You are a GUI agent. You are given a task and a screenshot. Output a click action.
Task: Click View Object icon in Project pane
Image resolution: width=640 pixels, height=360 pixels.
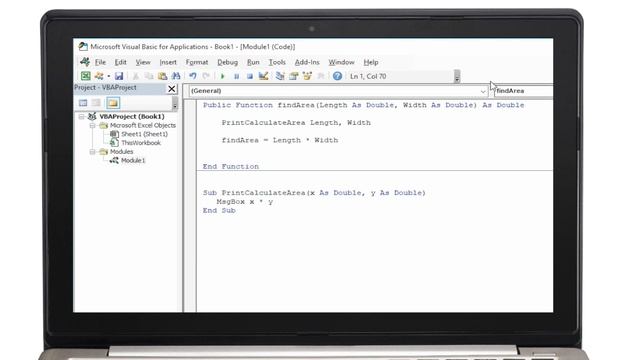[96, 103]
